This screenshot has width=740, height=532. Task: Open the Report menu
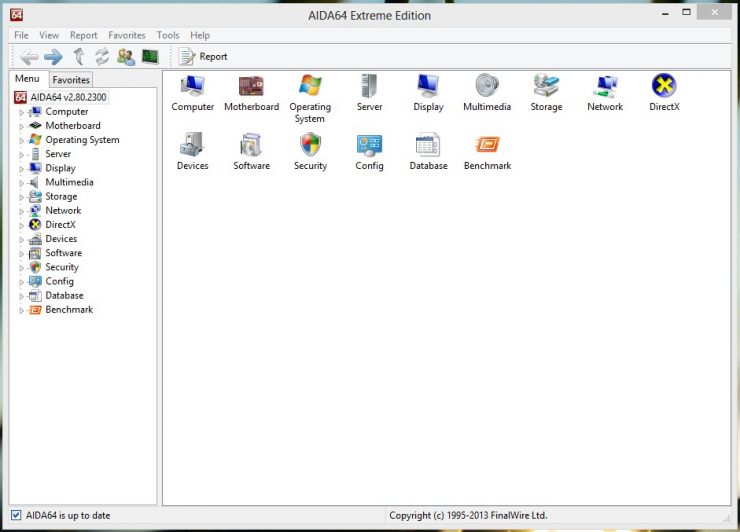tap(84, 35)
